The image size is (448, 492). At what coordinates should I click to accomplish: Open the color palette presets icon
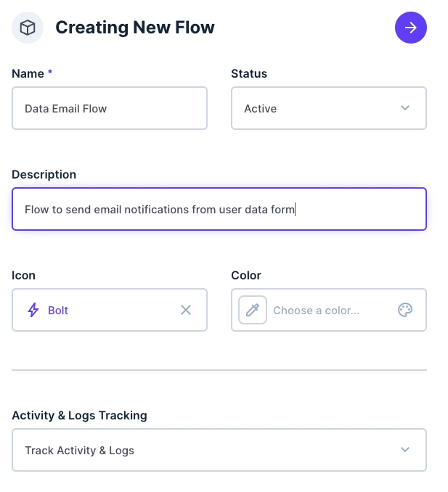(x=405, y=310)
